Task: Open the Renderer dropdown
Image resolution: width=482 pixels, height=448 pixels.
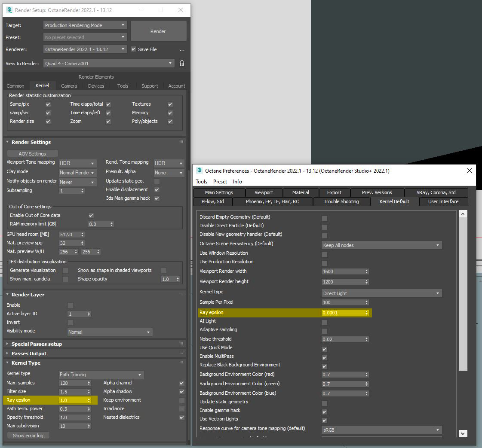Action: pos(85,49)
